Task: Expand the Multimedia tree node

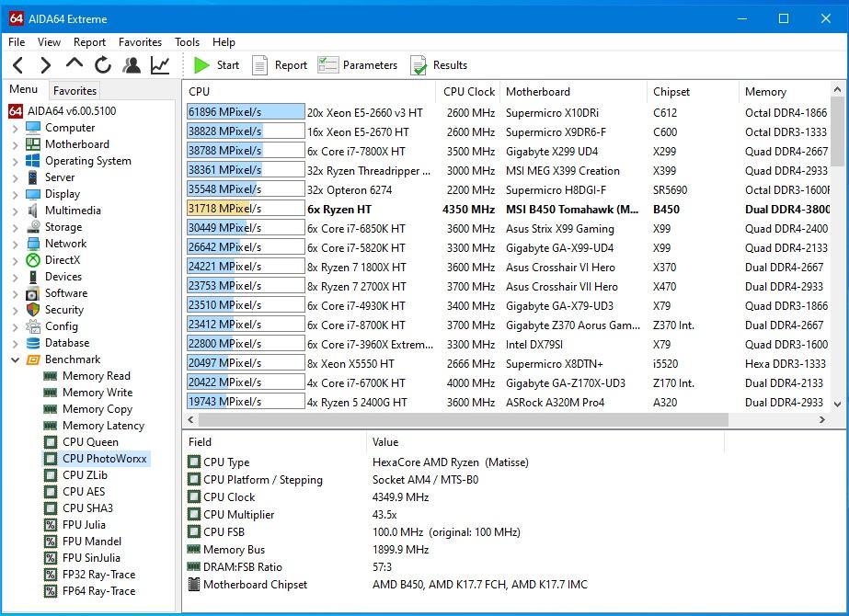Action: tap(15, 211)
